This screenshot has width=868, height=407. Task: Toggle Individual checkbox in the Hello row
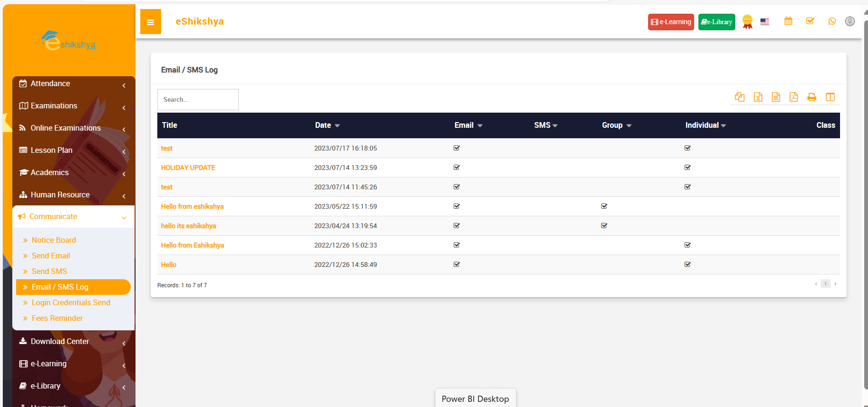(x=687, y=265)
